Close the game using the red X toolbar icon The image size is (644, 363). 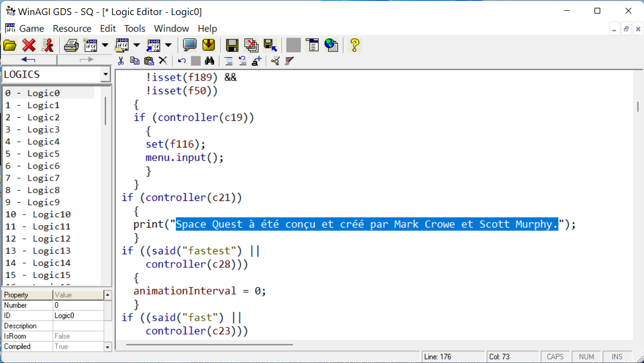(29, 45)
